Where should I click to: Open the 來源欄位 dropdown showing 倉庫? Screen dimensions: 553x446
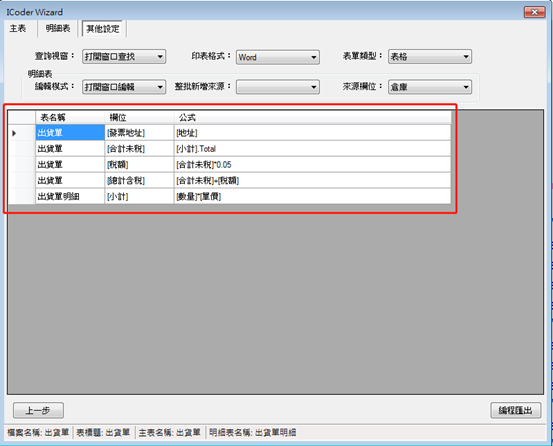click(x=430, y=87)
